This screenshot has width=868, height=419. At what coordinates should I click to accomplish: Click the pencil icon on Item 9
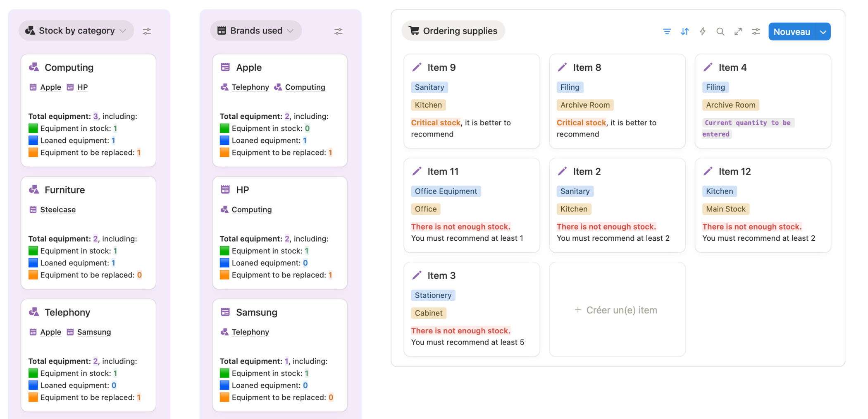(x=417, y=67)
